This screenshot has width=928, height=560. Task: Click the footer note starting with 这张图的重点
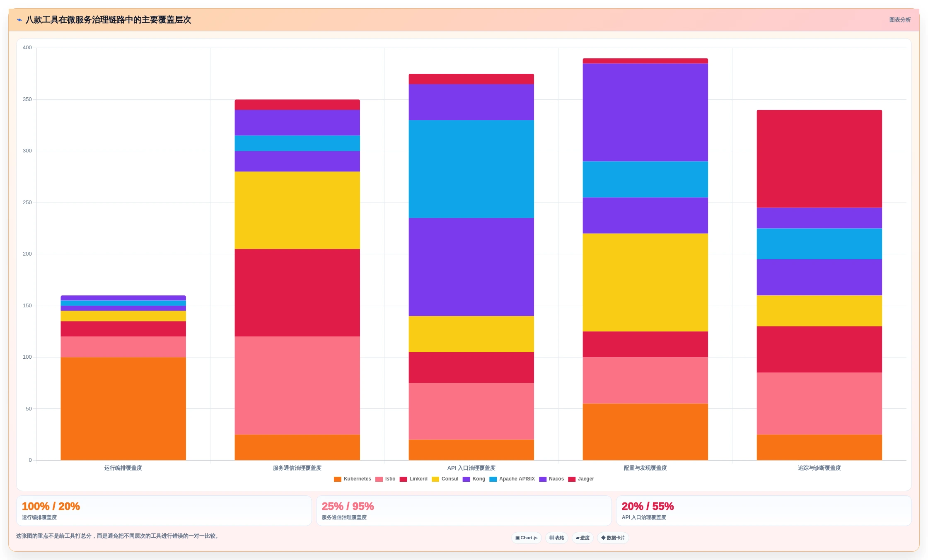point(117,536)
